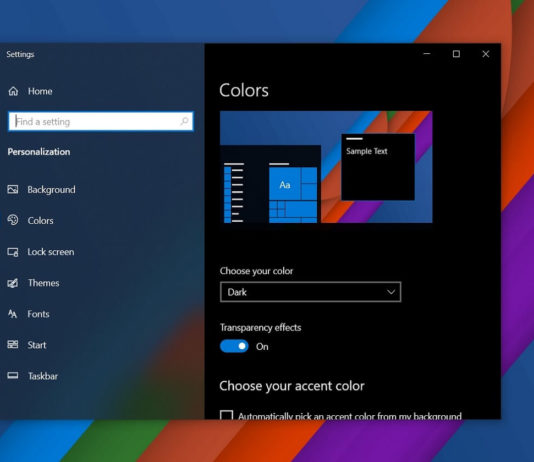
Task: Focus the Find a setting search field
Action: [101, 121]
